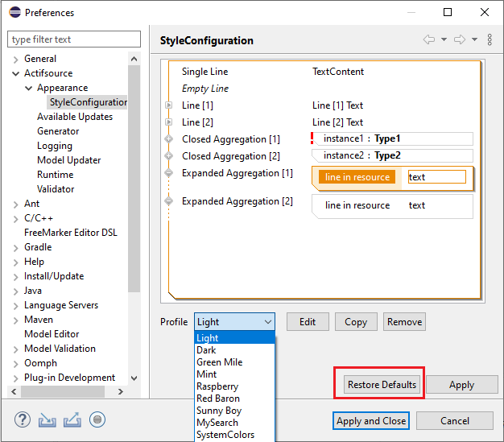Click the Export preferences icon
This screenshot has width=504, height=442.
72,419
